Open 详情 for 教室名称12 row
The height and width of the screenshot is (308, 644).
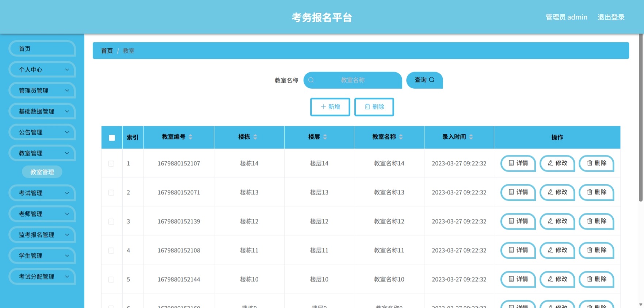518,221
